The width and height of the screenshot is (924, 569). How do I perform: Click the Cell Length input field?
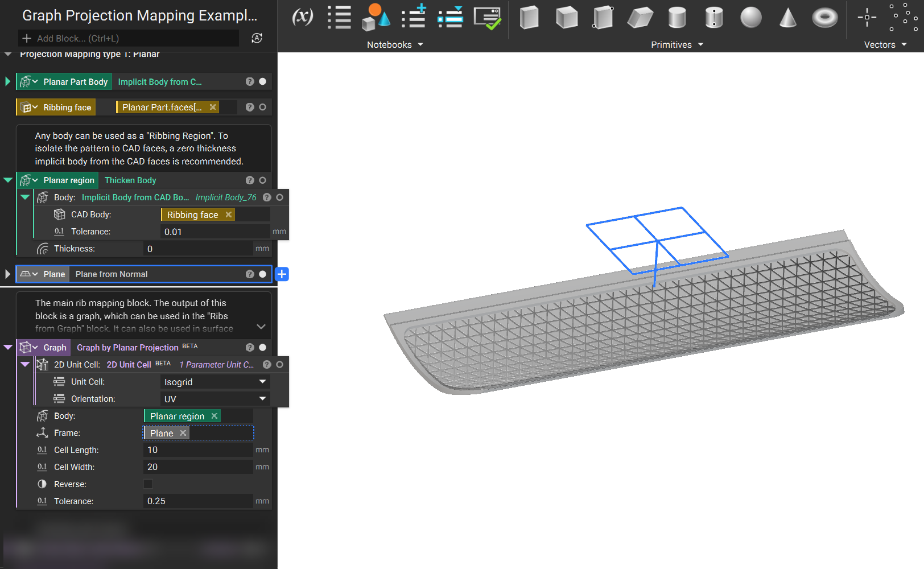pyautogui.click(x=197, y=450)
